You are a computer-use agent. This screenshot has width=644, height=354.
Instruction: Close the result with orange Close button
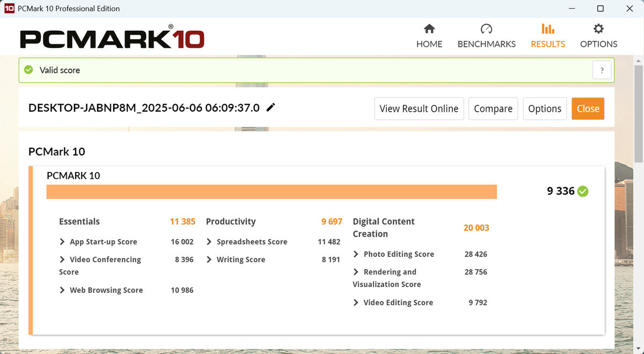[588, 109]
